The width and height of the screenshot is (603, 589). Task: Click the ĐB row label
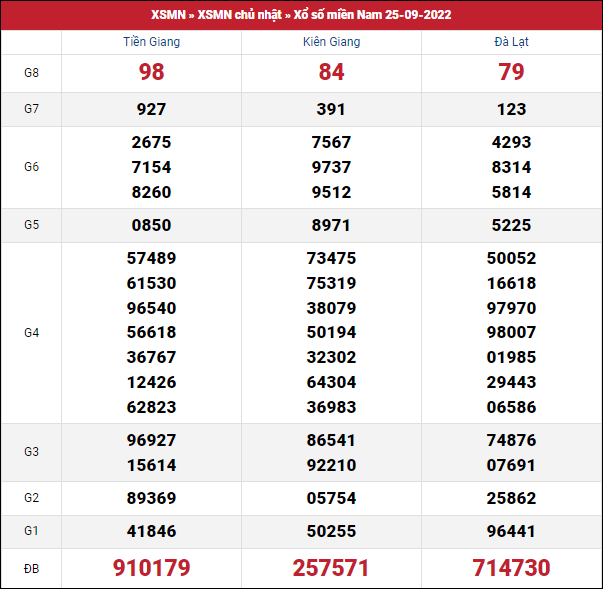[31, 568]
